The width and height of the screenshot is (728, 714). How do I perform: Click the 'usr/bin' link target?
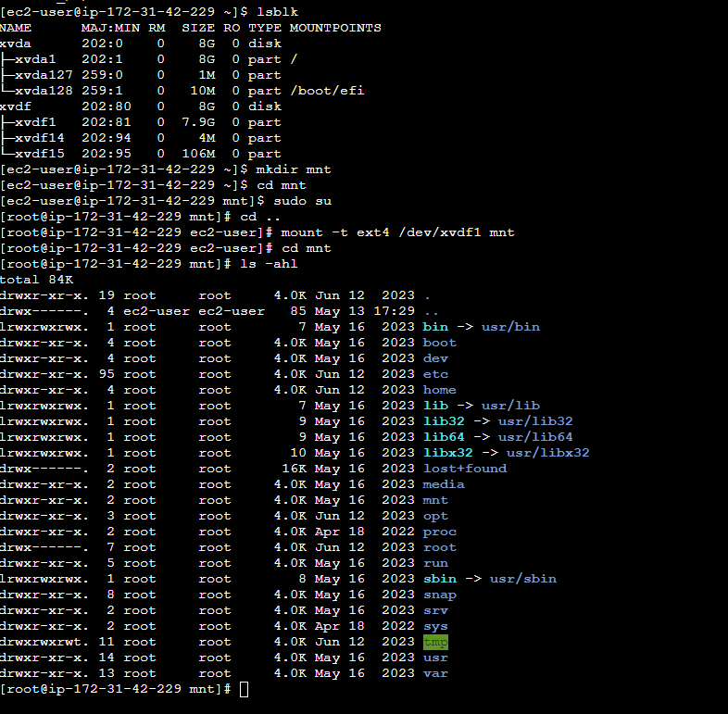point(510,327)
